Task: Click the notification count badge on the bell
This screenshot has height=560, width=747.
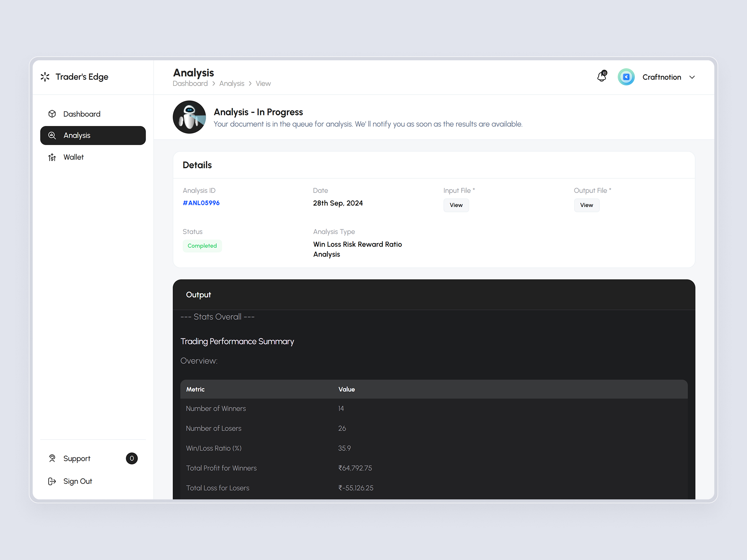Action: tap(605, 72)
